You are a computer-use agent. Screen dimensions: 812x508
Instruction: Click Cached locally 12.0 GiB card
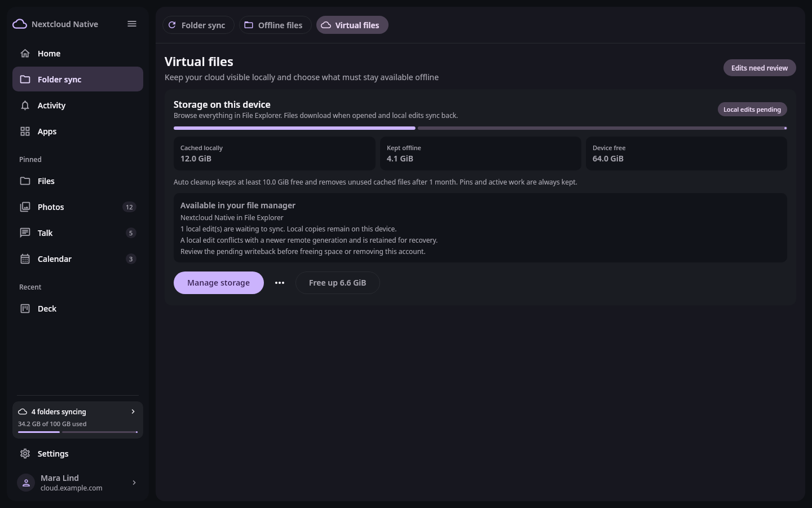275,154
